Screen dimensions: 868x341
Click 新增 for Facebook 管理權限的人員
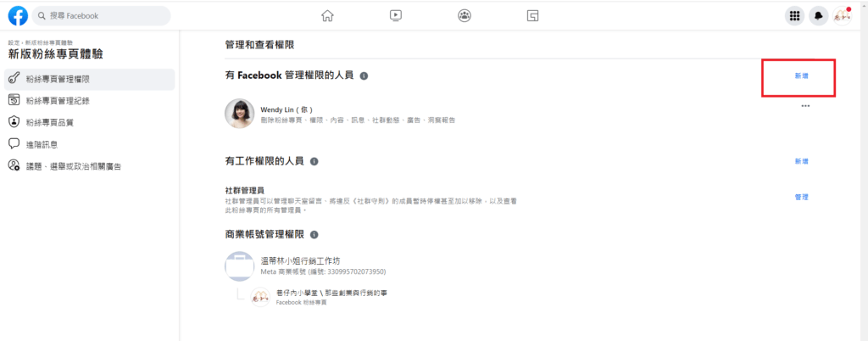[x=801, y=76]
